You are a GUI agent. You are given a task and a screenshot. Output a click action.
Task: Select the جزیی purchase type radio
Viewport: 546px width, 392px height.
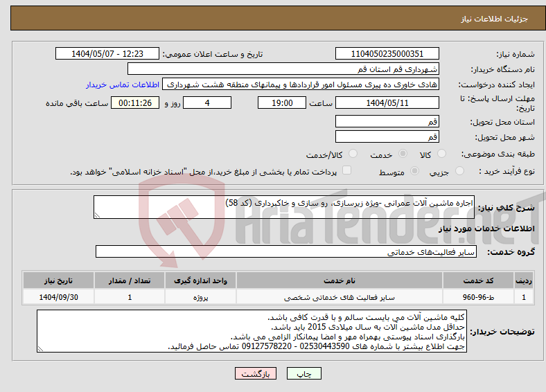pos(459,170)
